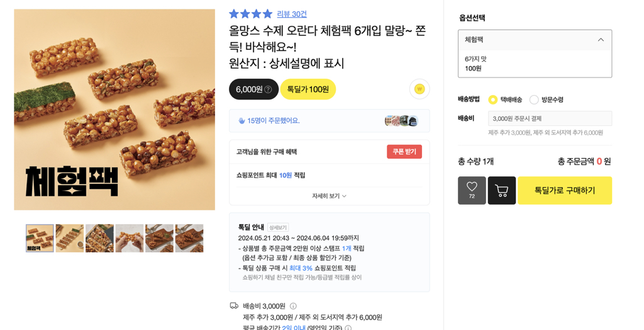644x330 pixels.
Task: Click the five-star rating icons
Action: click(x=250, y=14)
